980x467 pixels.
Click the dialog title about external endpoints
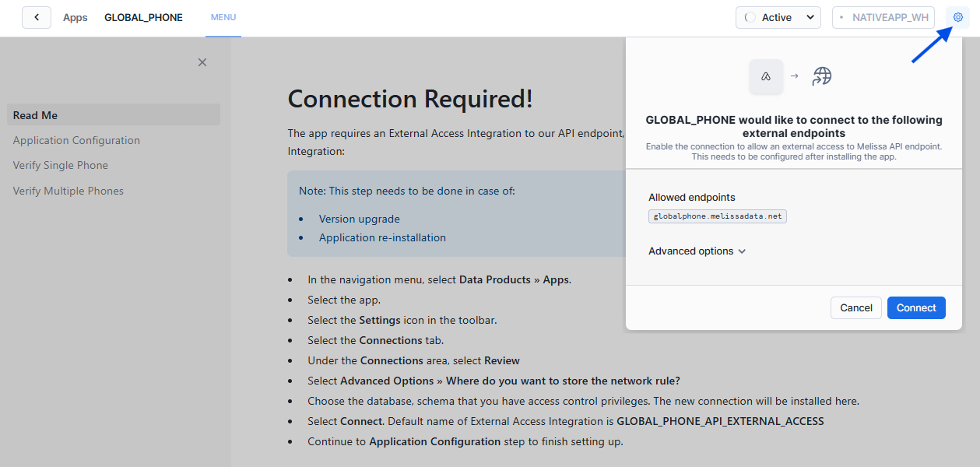click(x=794, y=127)
